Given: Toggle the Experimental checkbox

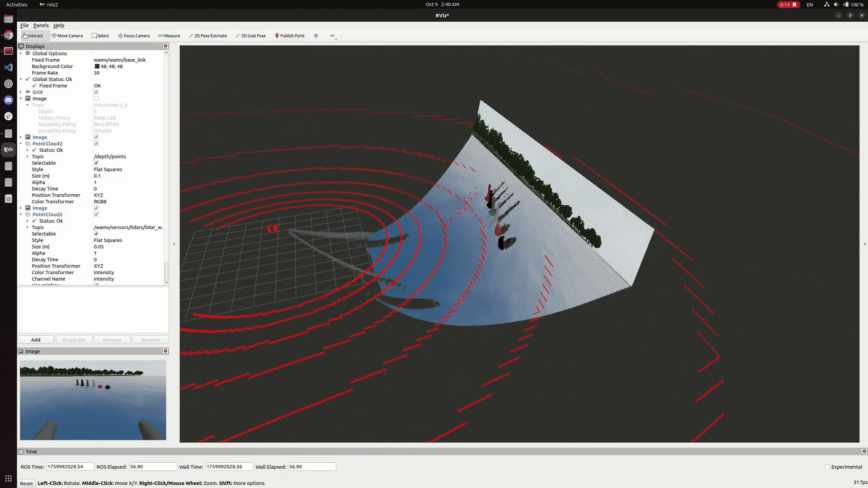Looking at the screenshot, I should point(827,467).
